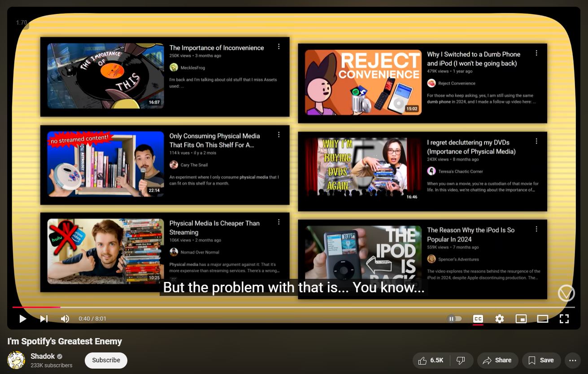
Task: Click 'Only Consuming Physical Media' title
Action: pos(214,140)
